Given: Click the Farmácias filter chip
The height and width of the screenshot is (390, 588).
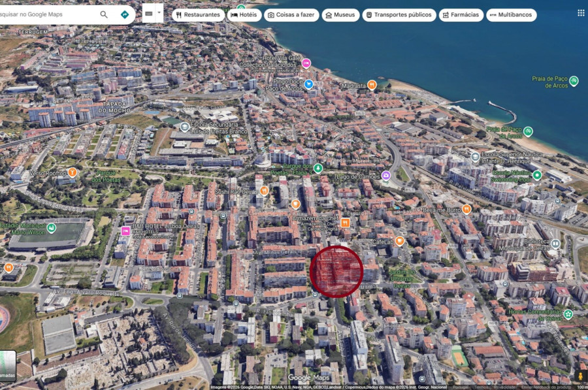Looking at the screenshot, I should pos(461,15).
